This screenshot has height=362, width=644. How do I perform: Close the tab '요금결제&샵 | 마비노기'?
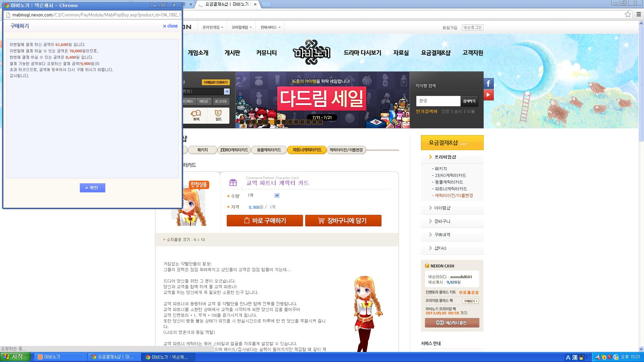(x=255, y=4)
